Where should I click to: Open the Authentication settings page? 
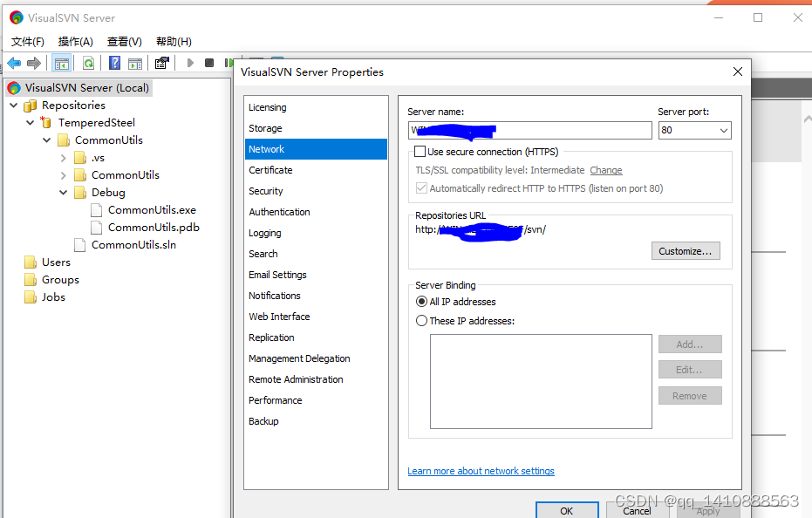tap(316, 212)
